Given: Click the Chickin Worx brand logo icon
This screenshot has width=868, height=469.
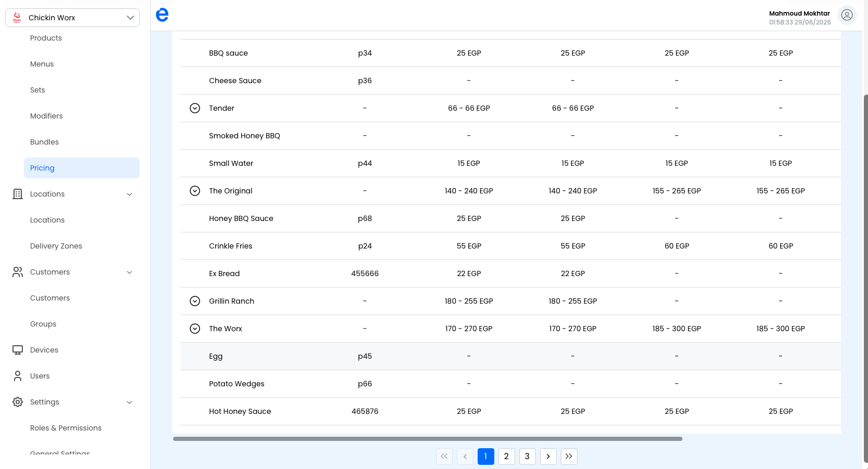Looking at the screenshot, I should [x=17, y=18].
